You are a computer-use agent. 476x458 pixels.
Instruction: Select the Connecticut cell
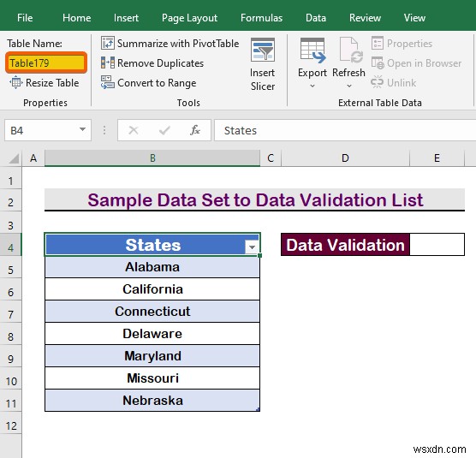152,312
